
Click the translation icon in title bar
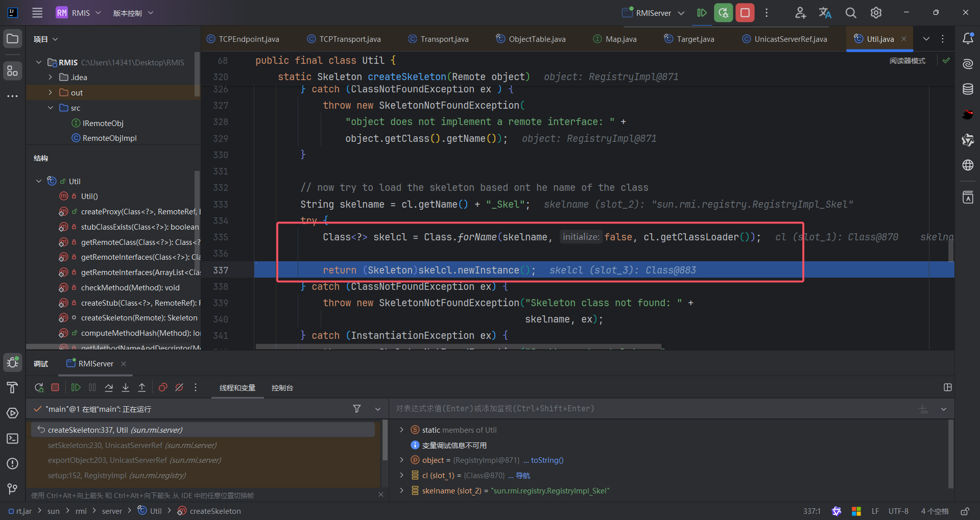point(825,13)
